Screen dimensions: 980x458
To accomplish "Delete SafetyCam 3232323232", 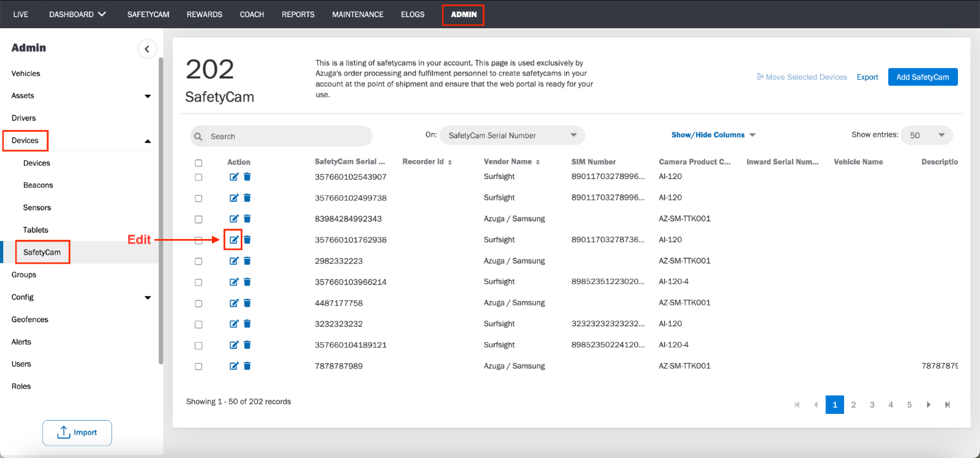I will (247, 324).
